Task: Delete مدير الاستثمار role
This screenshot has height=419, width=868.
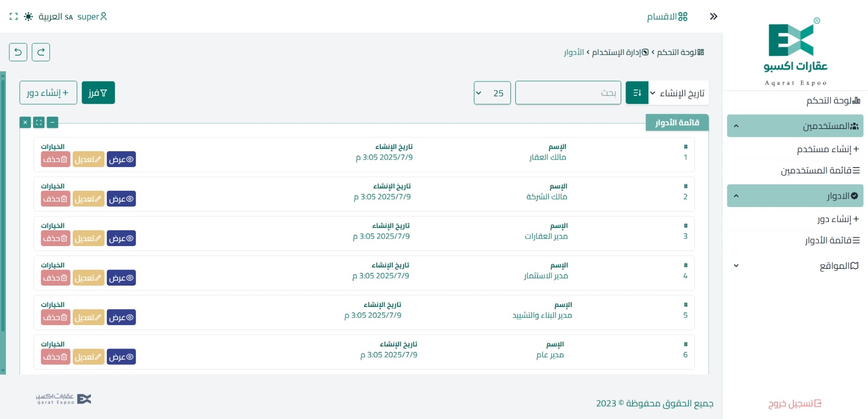Action: click(55, 278)
